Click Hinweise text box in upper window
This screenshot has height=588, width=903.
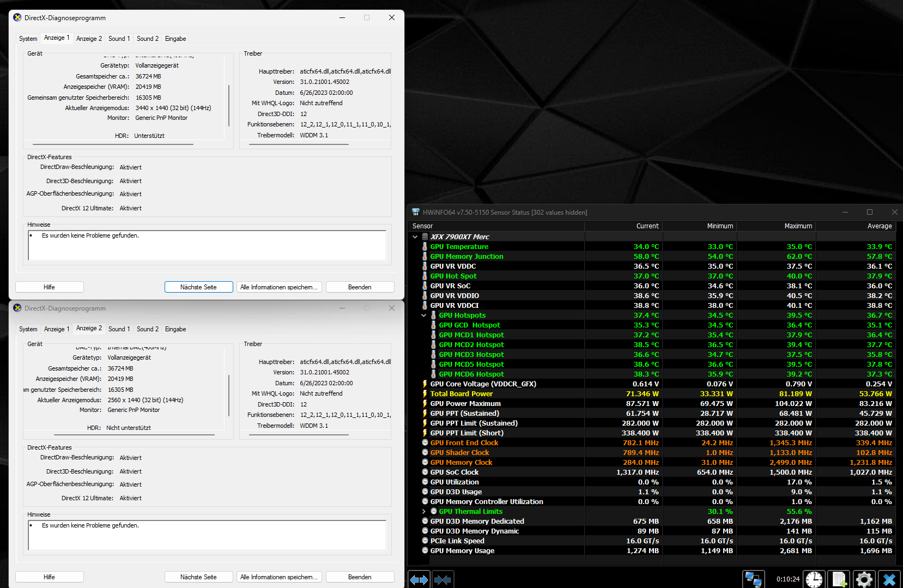[207, 245]
